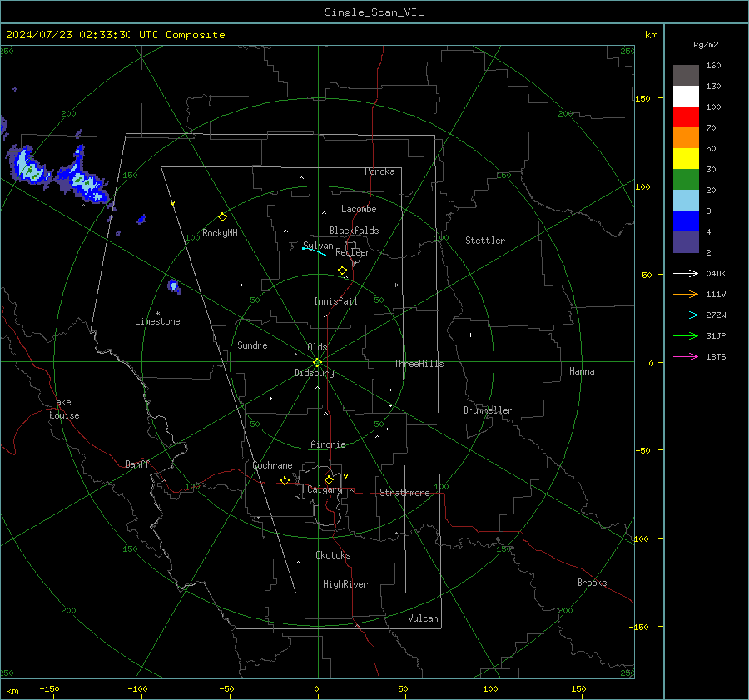This screenshot has height=700, width=749.
Task: Click the Banff town label
Action: coord(137,464)
